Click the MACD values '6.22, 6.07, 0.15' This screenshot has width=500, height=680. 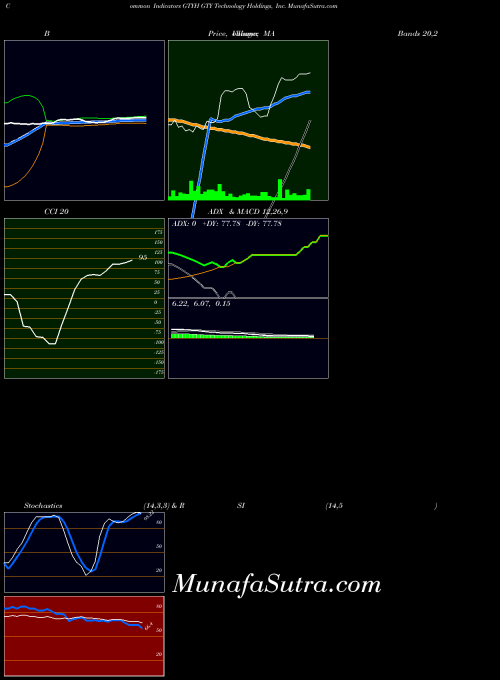(x=201, y=304)
